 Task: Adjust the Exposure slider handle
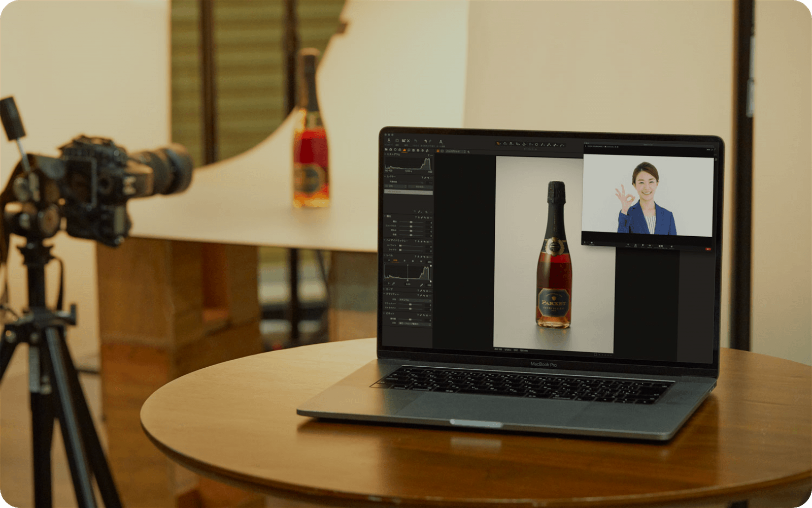pyautogui.click(x=411, y=222)
